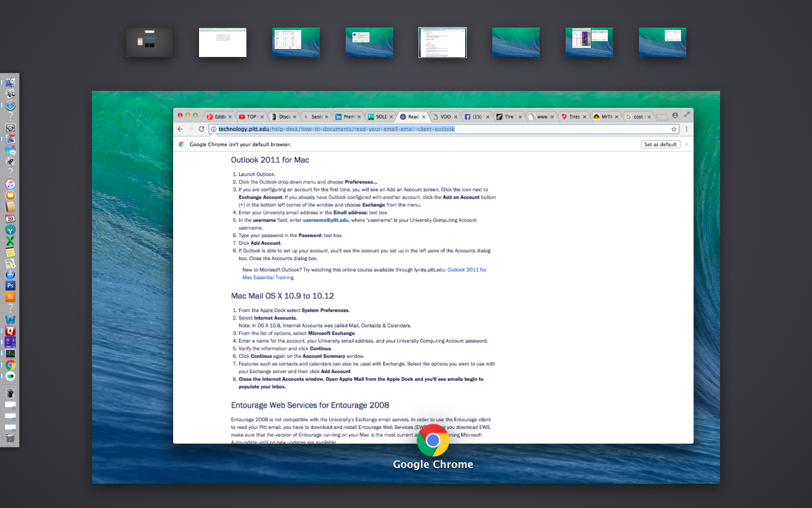Screen dimensions: 812x508
Task: Click the large Google Chrome app icon
Action: tap(433, 440)
